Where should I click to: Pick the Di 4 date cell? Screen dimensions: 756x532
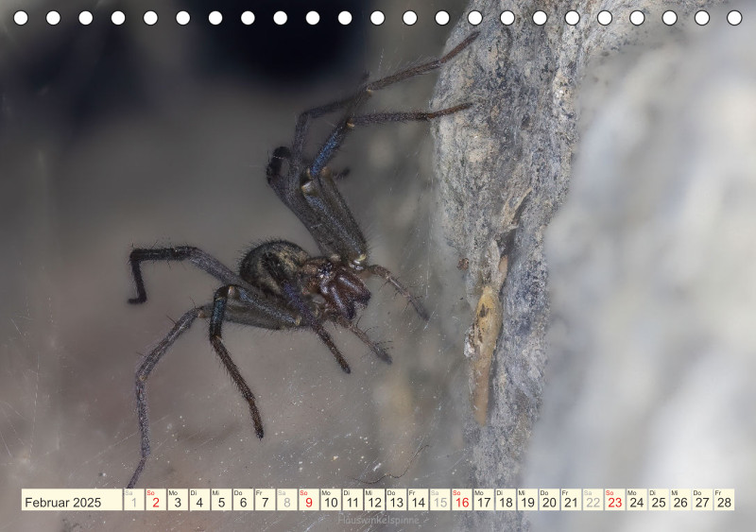coord(199,500)
